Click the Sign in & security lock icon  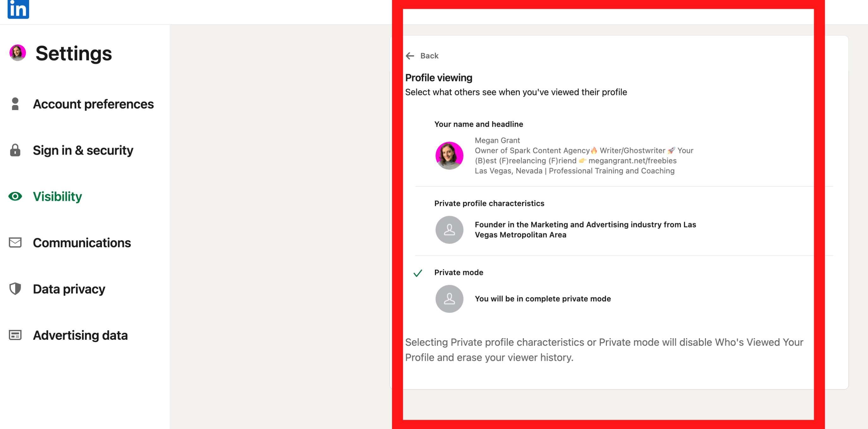[x=15, y=151]
